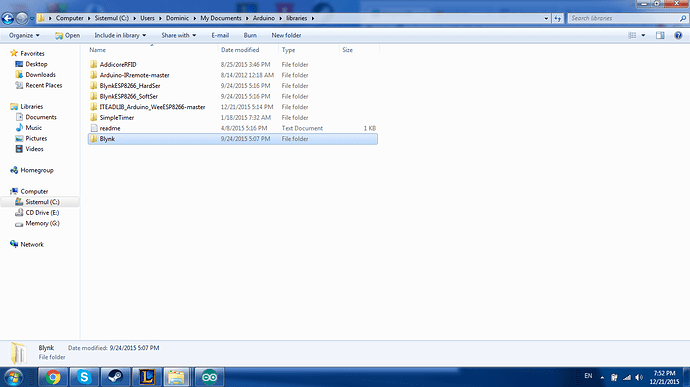Go back with the Back arrow button

[x=7, y=18]
